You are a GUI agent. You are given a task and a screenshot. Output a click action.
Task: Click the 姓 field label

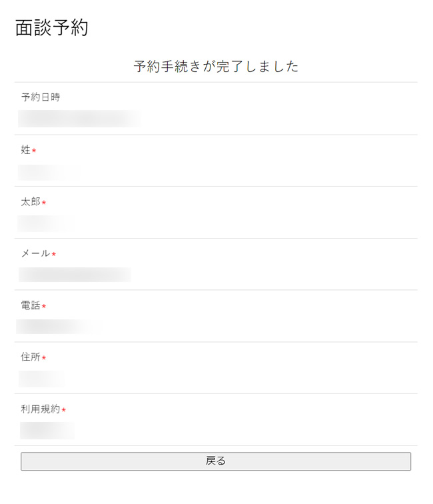(x=26, y=150)
